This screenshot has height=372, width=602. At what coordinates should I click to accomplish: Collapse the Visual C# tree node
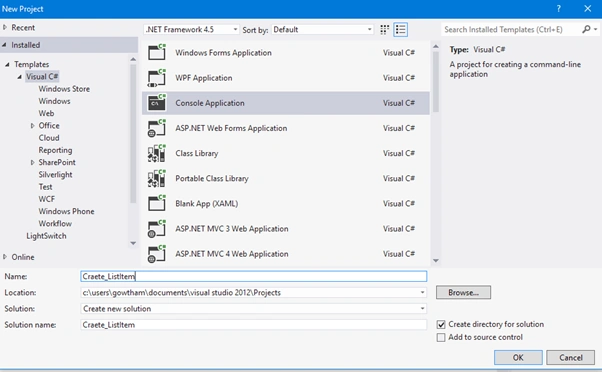tap(19, 77)
